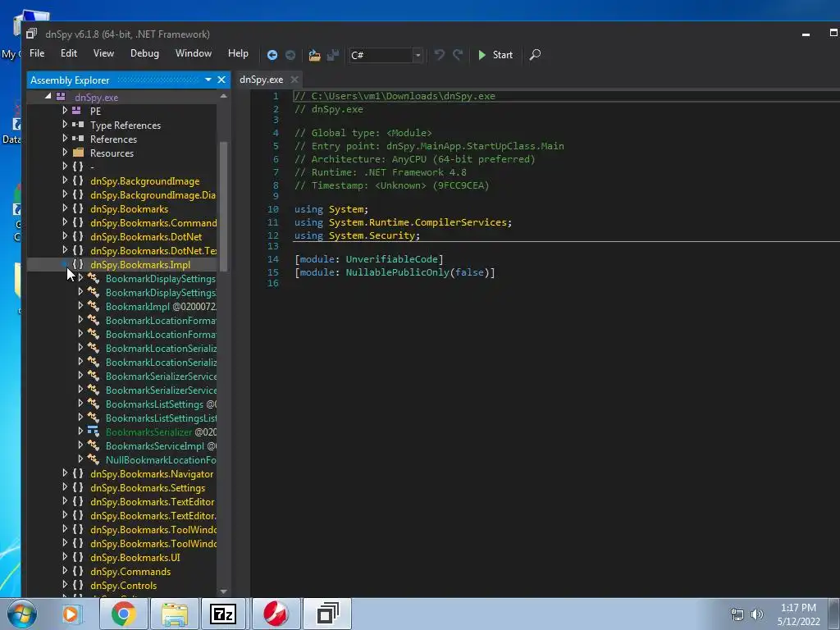Click the References node icon
Image resolution: width=840 pixels, height=630 pixels.
coord(78,138)
